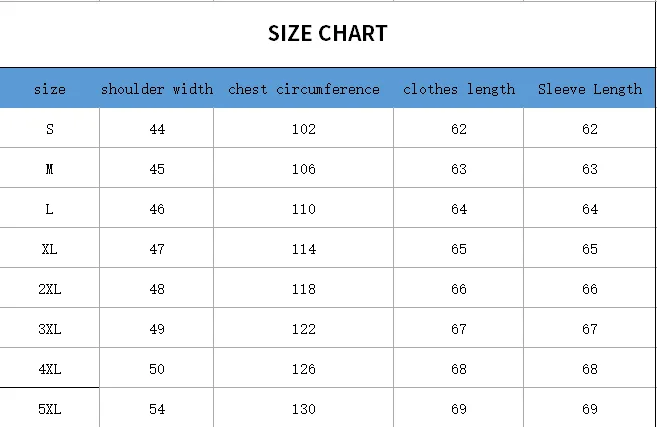Select the M size row label
This screenshot has width=657, height=427.
point(49,169)
